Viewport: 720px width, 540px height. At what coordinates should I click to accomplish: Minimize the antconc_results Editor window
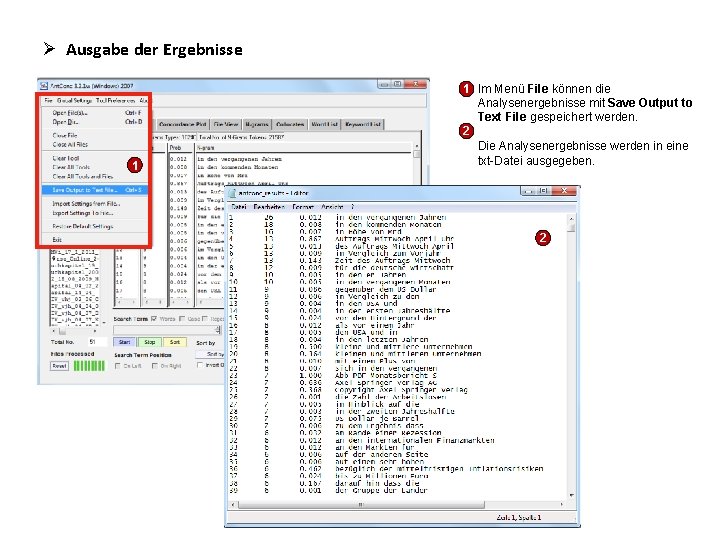pyautogui.click(x=529, y=190)
